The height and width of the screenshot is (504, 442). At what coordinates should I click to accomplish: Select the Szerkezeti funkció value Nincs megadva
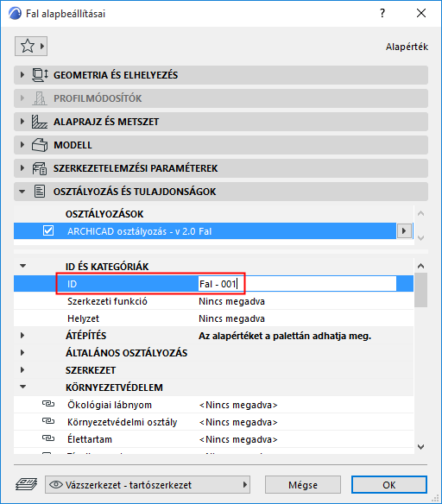(x=231, y=301)
